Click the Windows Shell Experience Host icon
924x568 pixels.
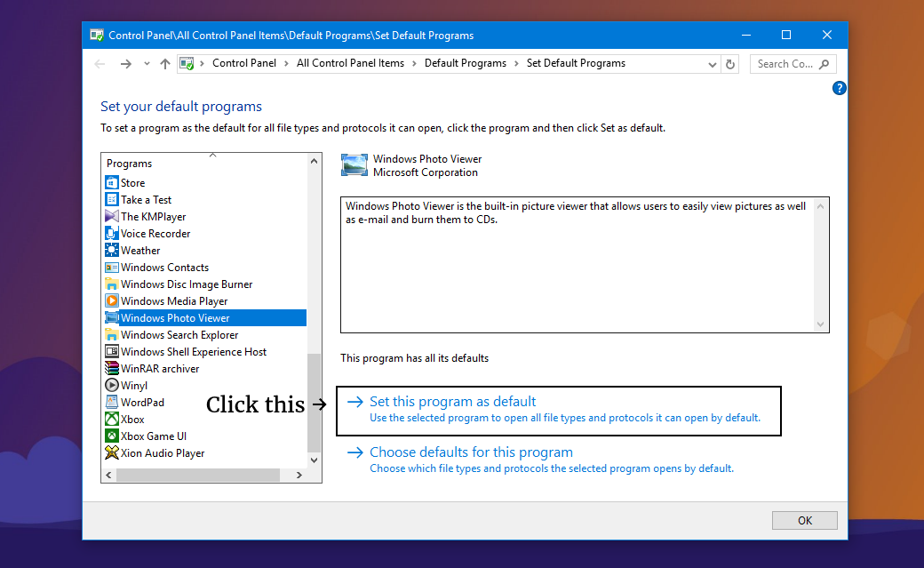[x=111, y=351]
